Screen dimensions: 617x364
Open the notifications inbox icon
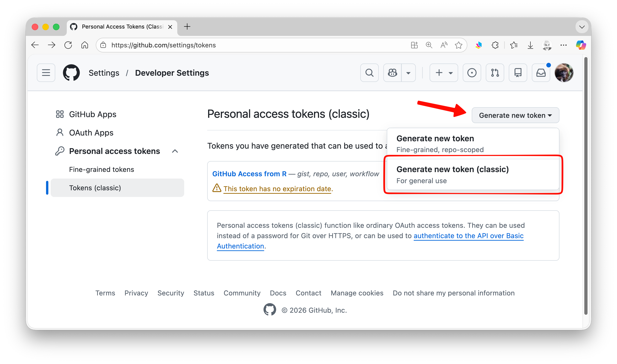tap(541, 73)
